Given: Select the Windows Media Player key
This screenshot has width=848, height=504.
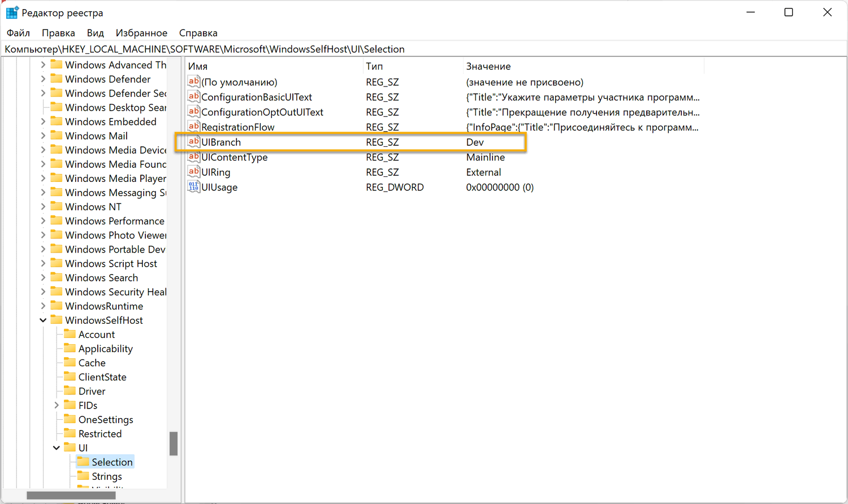Looking at the screenshot, I should 115,179.
